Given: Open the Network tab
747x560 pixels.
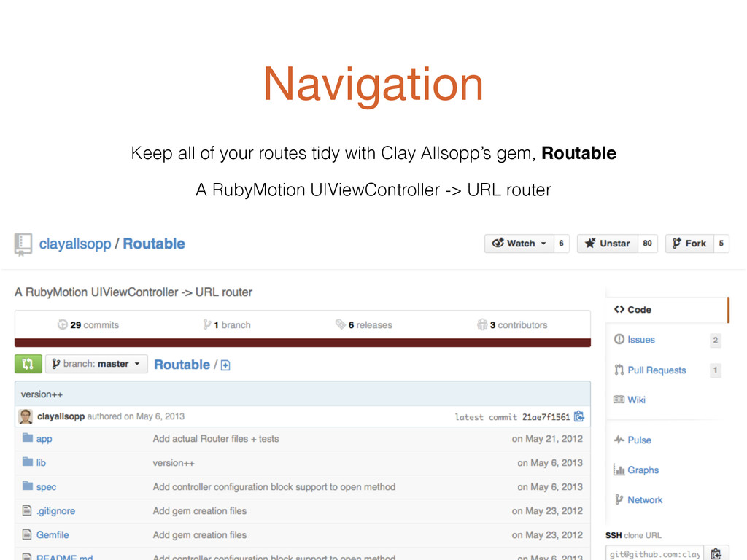Looking at the screenshot, I should click(645, 499).
